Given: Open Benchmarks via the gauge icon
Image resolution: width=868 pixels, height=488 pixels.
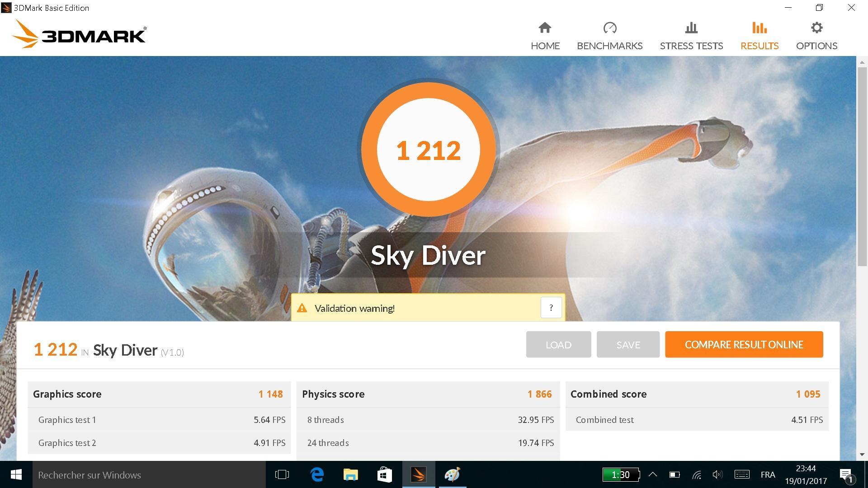Looking at the screenshot, I should [x=609, y=28].
